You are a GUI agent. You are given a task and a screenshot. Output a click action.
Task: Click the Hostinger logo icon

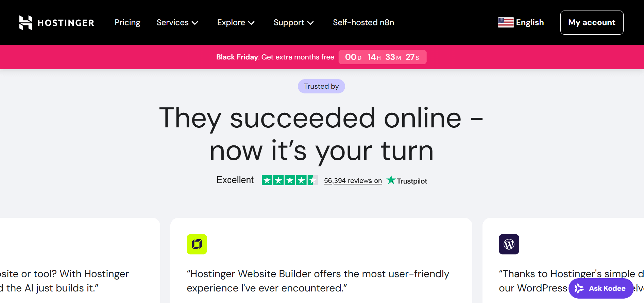coord(26,23)
